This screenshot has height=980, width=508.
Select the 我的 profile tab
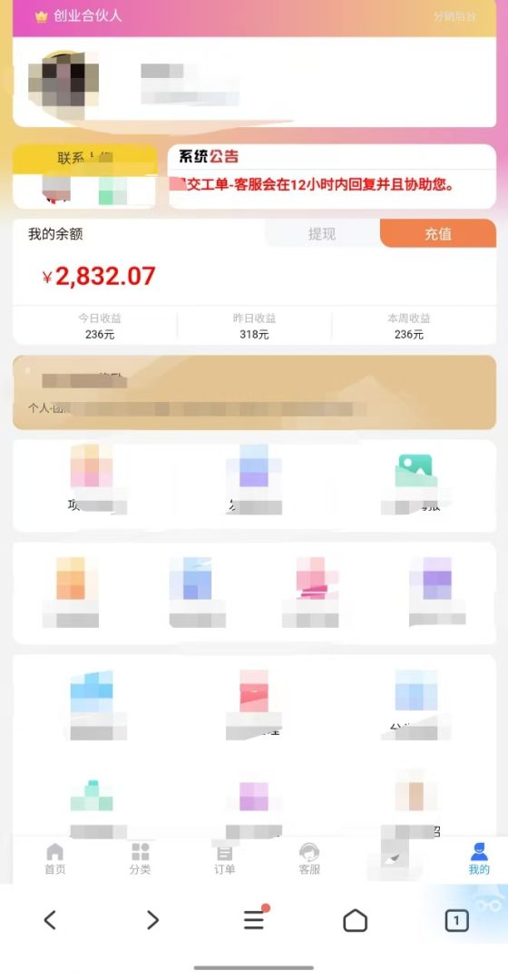[479, 858]
